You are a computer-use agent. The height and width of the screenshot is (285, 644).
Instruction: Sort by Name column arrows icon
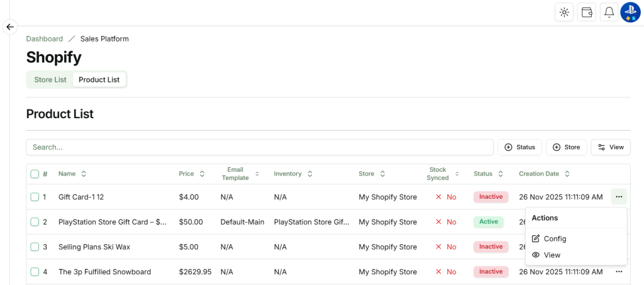tap(84, 174)
